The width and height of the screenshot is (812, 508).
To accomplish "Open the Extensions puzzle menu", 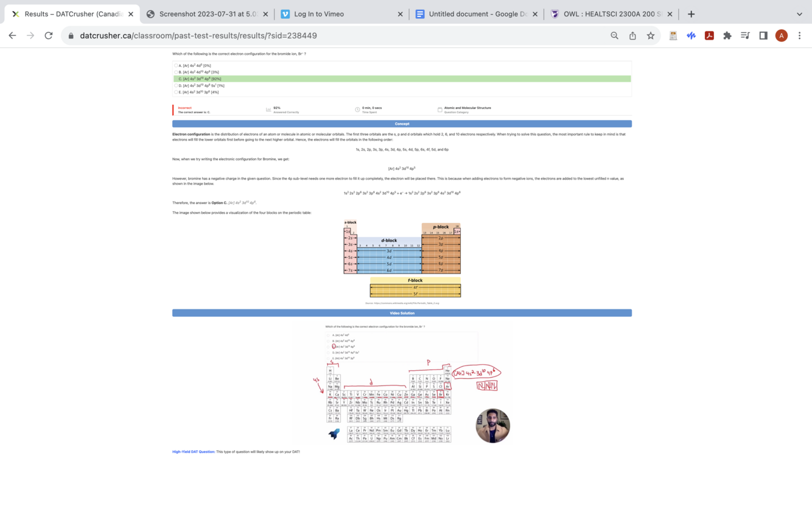I will click(727, 36).
